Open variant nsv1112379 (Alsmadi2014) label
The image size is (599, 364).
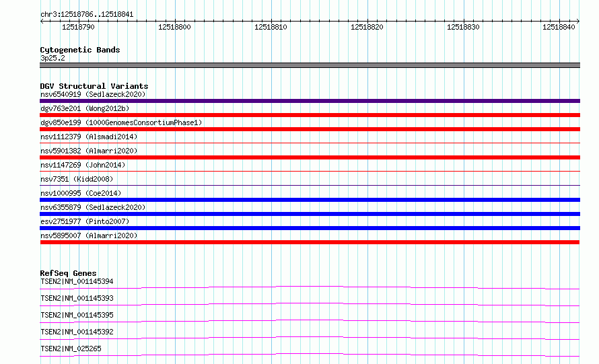[89, 137]
